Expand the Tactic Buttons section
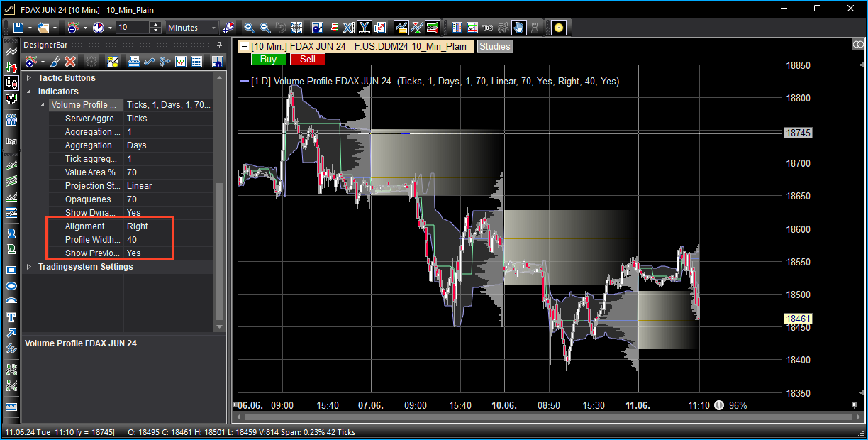This screenshot has height=440, width=868. (x=29, y=78)
